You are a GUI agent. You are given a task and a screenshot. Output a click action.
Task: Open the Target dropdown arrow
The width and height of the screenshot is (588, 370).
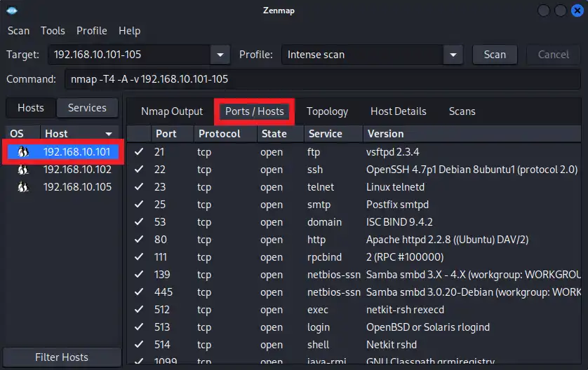220,55
